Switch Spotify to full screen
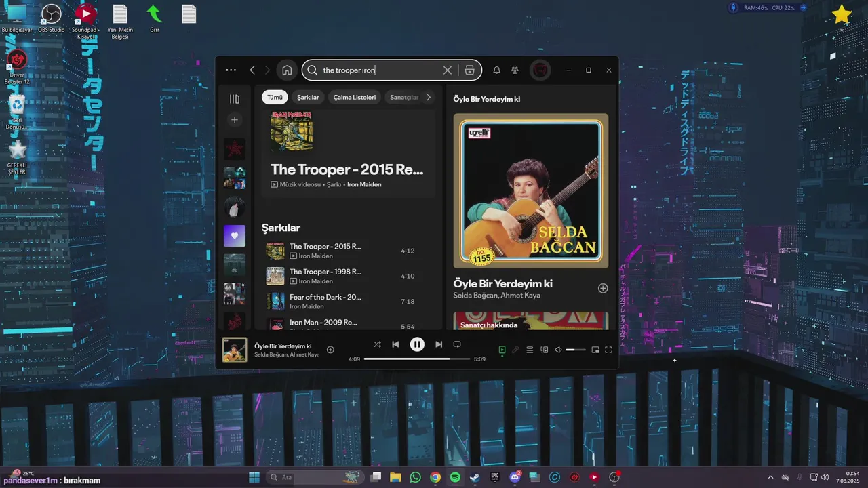The image size is (868, 488). (608, 350)
